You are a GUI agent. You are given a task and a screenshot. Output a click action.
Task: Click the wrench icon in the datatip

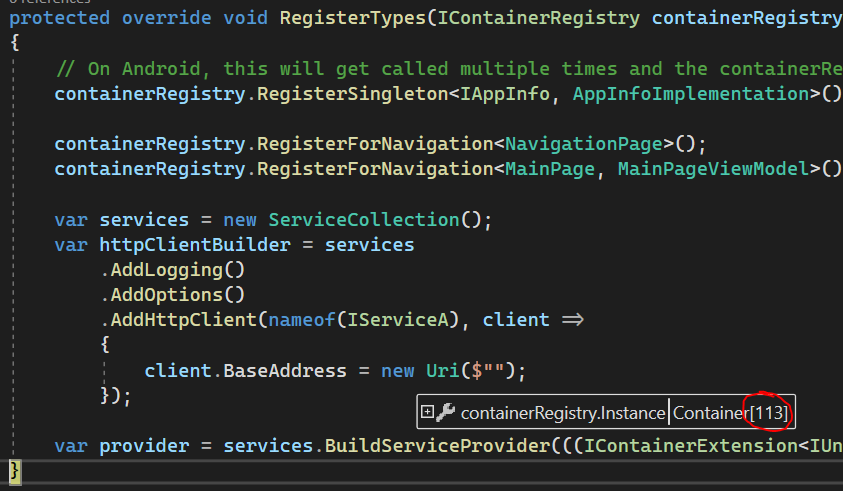[445, 412]
